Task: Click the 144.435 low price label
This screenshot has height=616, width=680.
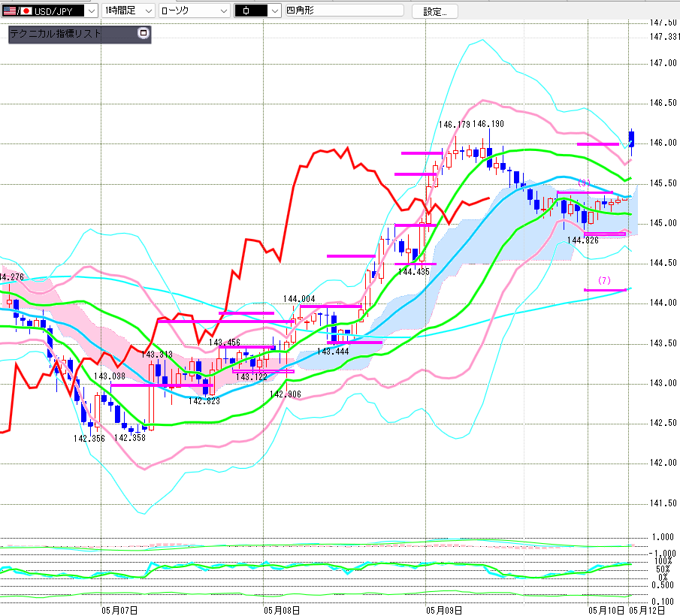Action: pyautogui.click(x=414, y=272)
